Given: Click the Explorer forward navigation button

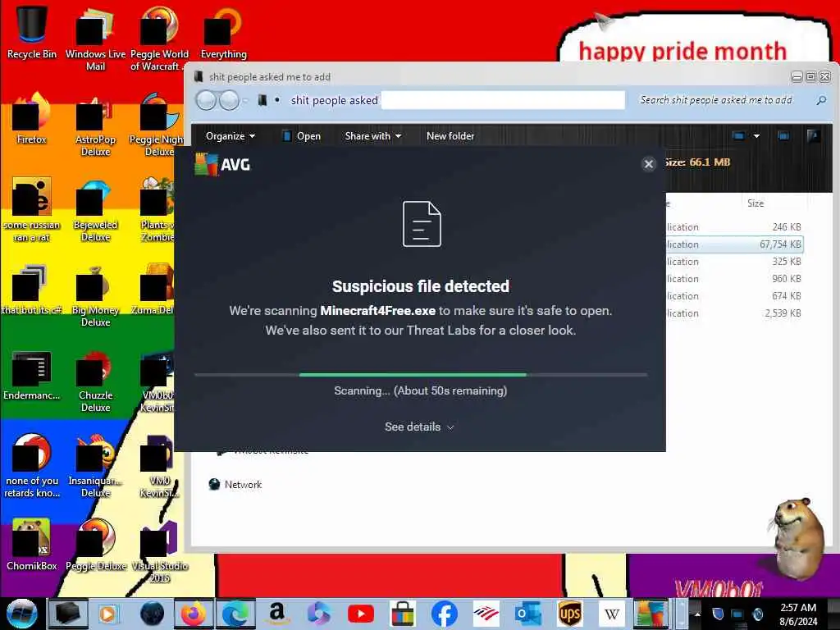Looking at the screenshot, I should (x=230, y=100).
